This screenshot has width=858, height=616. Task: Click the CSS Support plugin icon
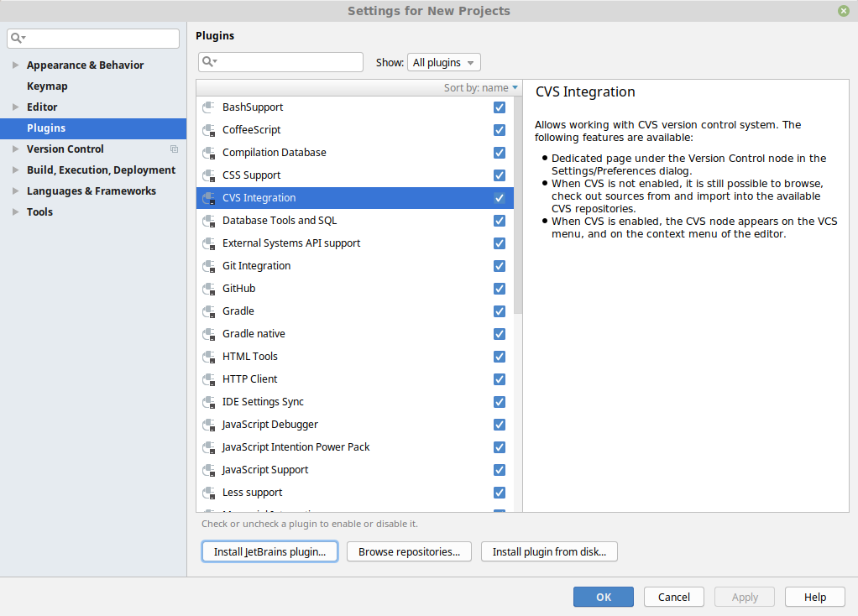point(208,175)
